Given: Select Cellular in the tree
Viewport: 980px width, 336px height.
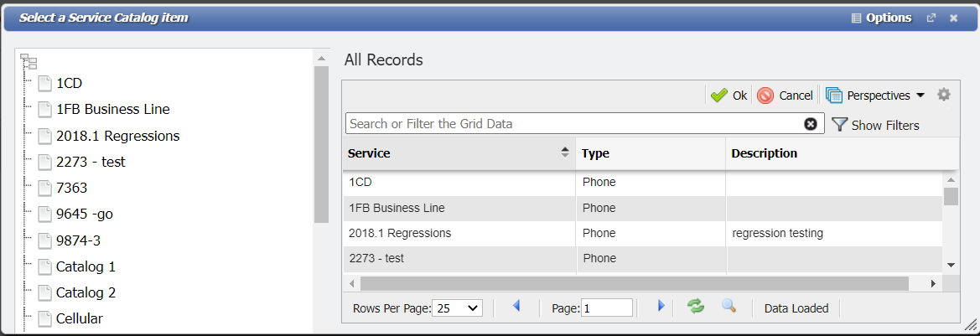Looking at the screenshot, I should 79,318.
